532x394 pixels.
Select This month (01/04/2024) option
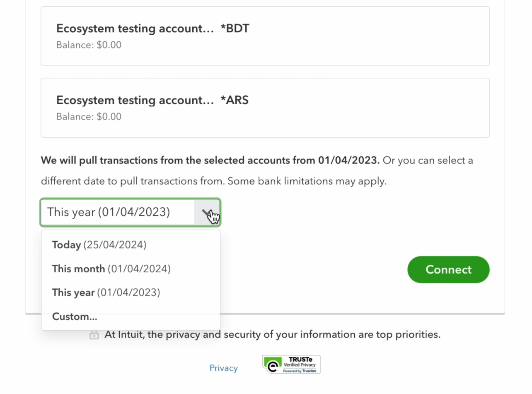(111, 269)
